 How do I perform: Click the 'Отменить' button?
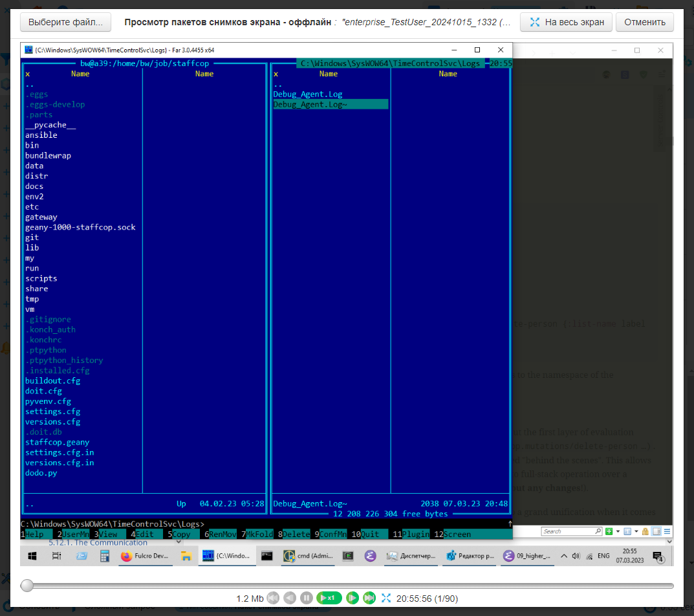coord(644,22)
